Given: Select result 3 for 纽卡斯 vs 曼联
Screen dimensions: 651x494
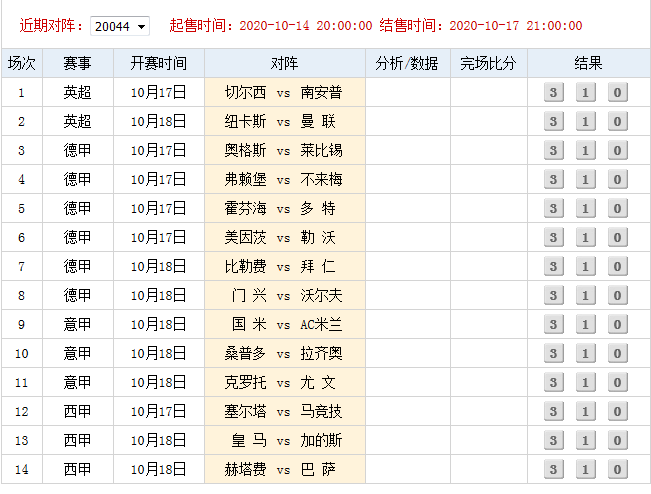Looking at the screenshot, I should [x=553, y=121].
